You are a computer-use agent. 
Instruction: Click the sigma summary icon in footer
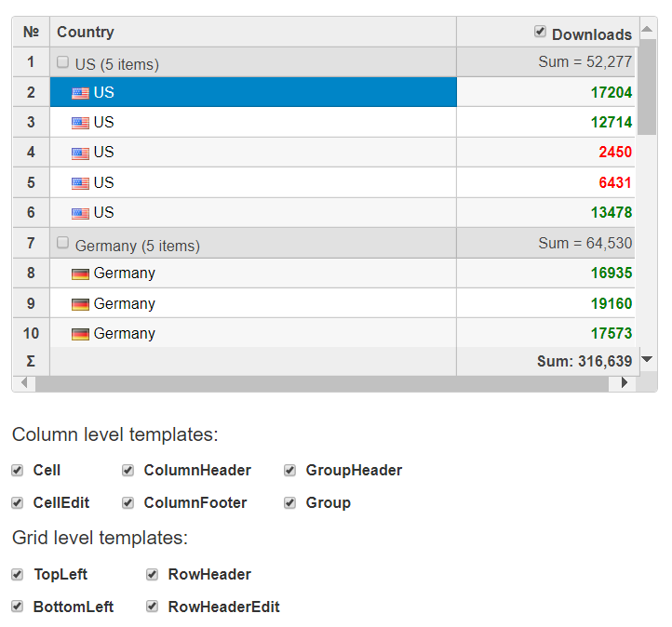(x=31, y=361)
